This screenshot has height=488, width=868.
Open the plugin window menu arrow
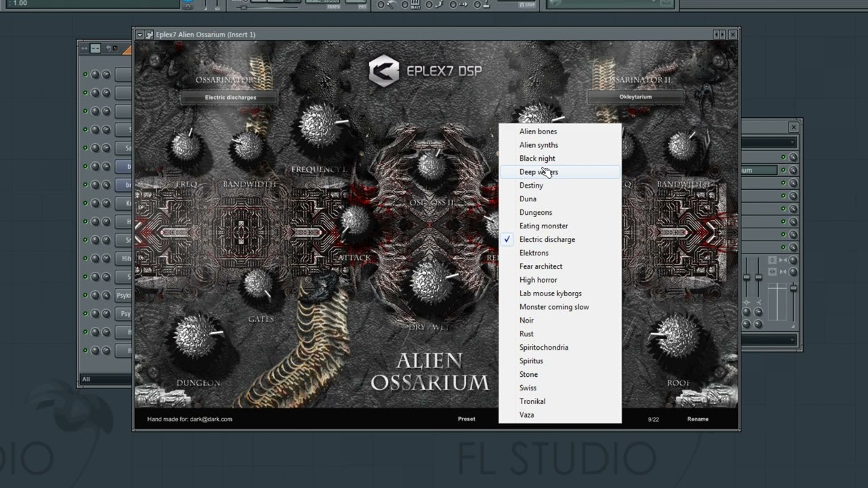click(139, 35)
